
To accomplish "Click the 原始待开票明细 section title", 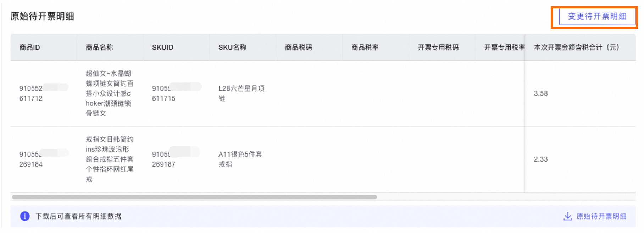I will pyautogui.click(x=42, y=16).
